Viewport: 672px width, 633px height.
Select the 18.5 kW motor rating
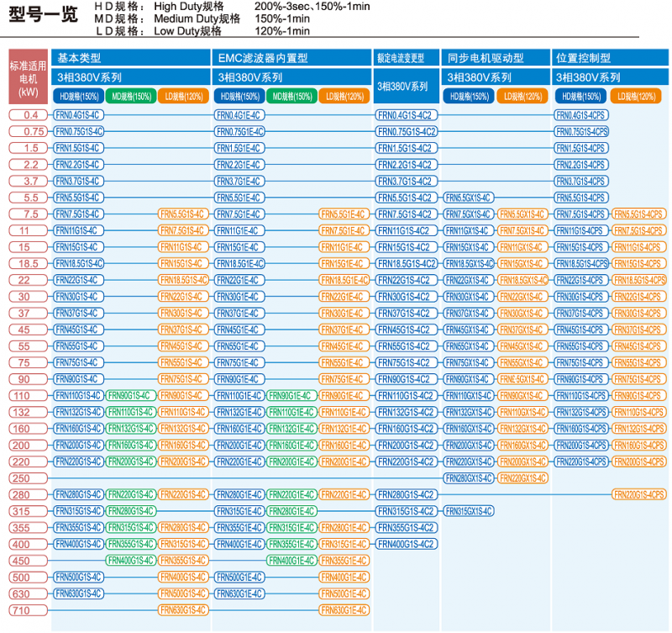coord(29,264)
